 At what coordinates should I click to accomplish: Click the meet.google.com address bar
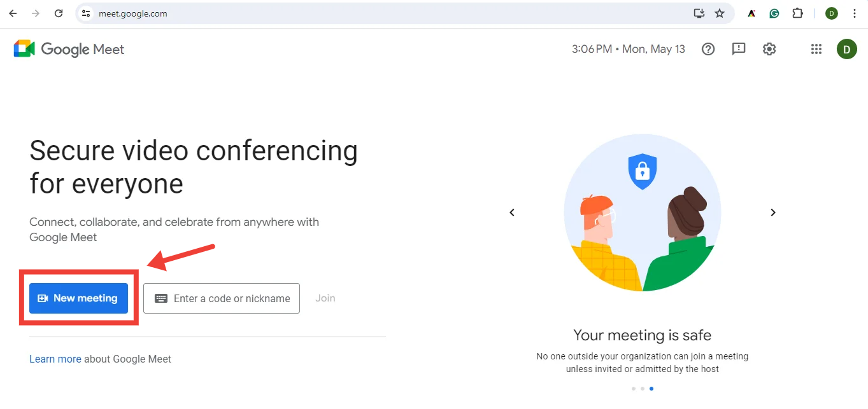click(x=382, y=13)
